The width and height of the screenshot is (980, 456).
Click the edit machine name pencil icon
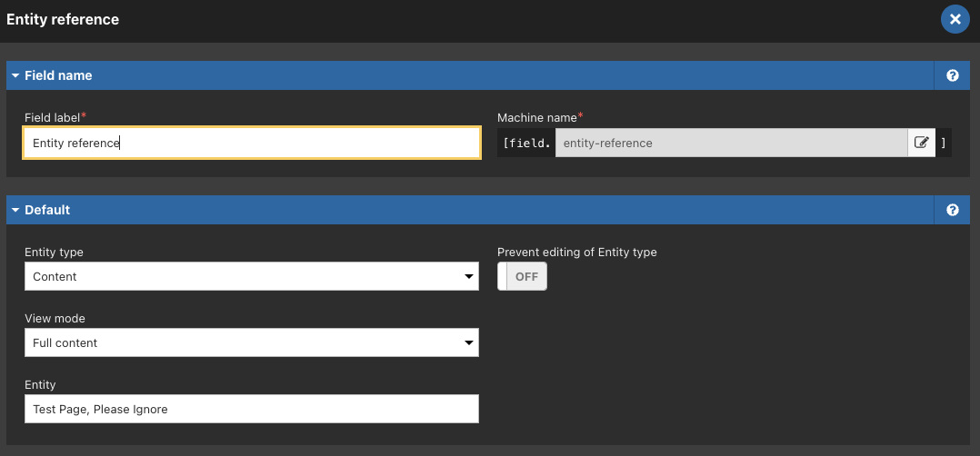(x=921, y=143)
